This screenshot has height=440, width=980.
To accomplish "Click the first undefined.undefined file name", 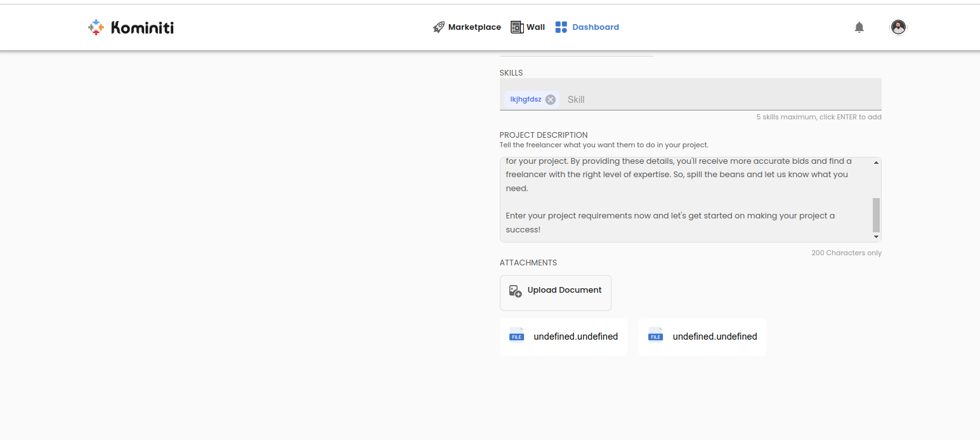I will 575,337.
